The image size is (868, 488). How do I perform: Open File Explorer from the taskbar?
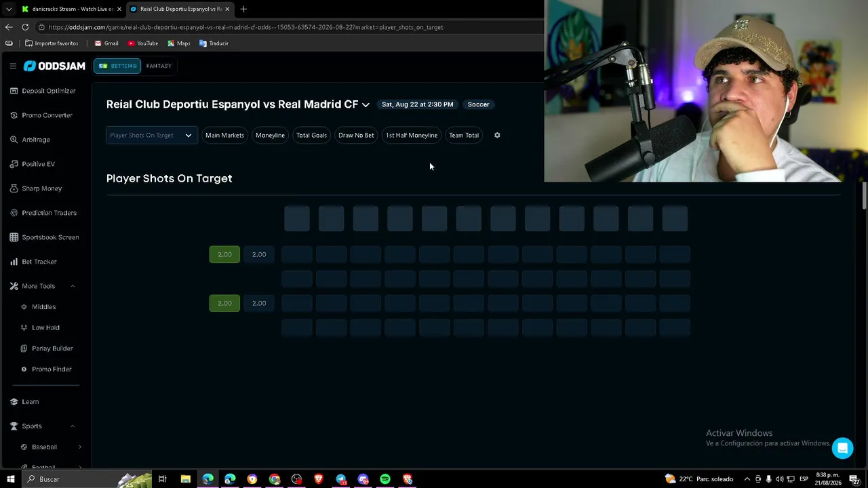[x=185, y=479]
